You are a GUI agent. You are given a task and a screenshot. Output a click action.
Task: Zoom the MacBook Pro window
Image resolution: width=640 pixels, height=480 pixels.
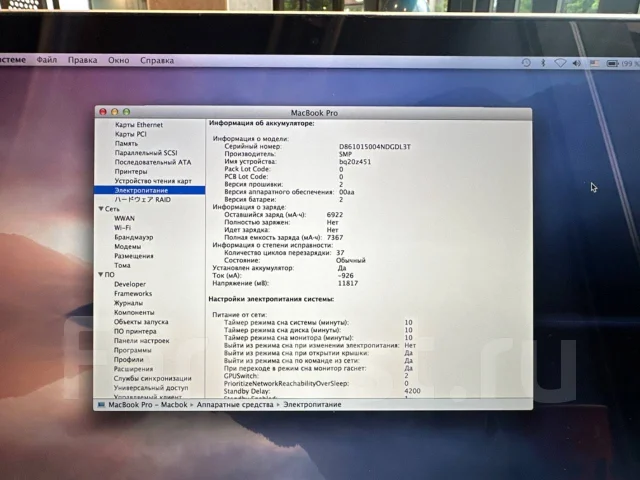point(127,111)
